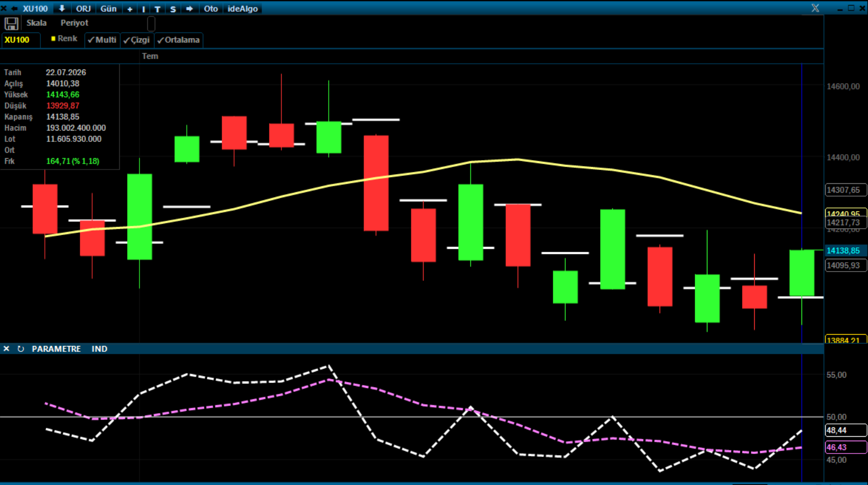Click the PARAMETRE button
The width and height of the screenshot is (868, 485).
click(56, 348)
